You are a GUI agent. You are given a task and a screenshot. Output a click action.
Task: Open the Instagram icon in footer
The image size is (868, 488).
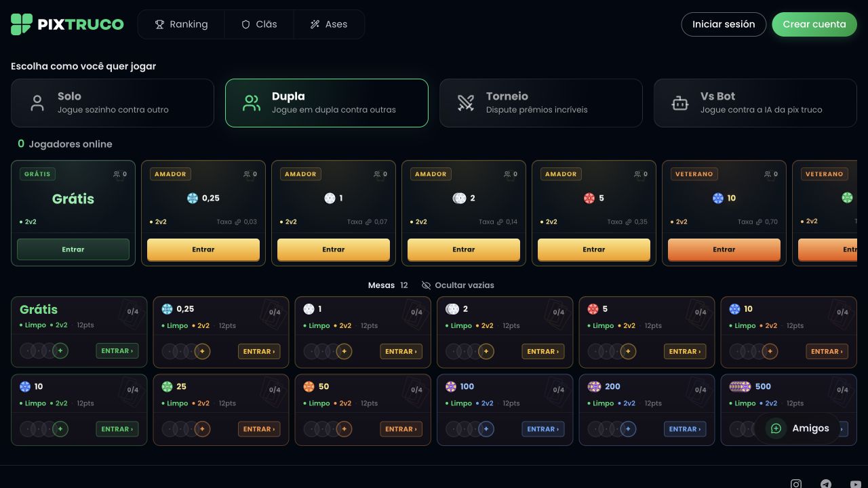796,483
